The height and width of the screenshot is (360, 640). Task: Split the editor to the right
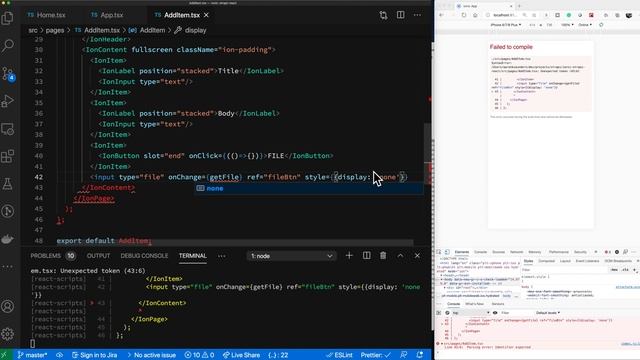[x=400, y=15]
